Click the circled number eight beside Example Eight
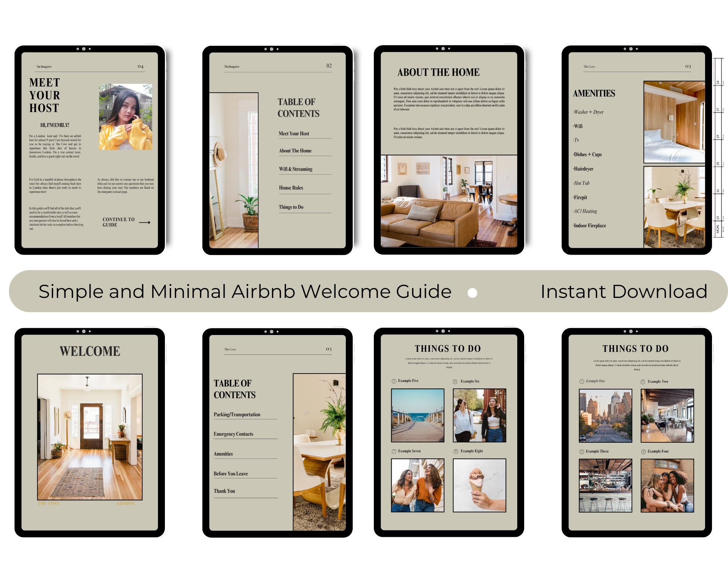 [x=455, y=451]
